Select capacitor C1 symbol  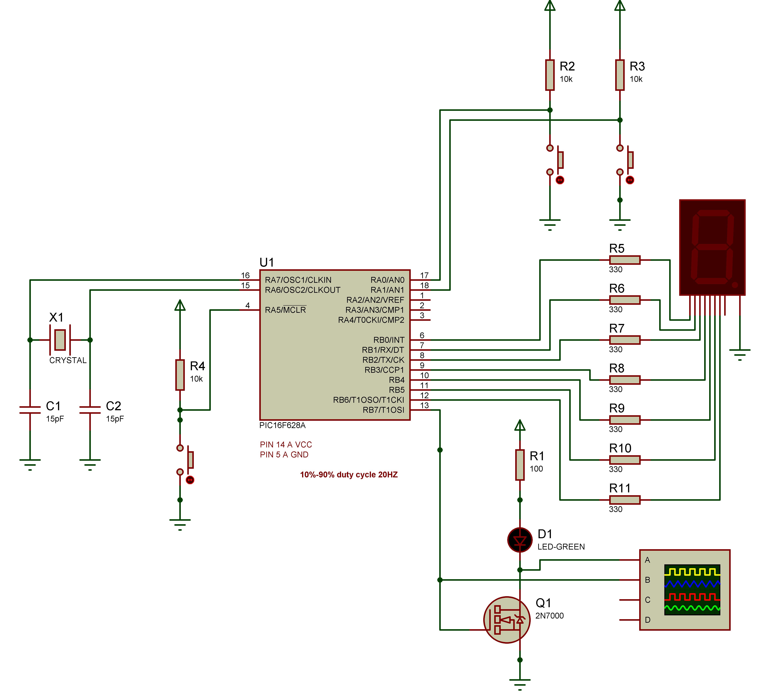point(30,410)
